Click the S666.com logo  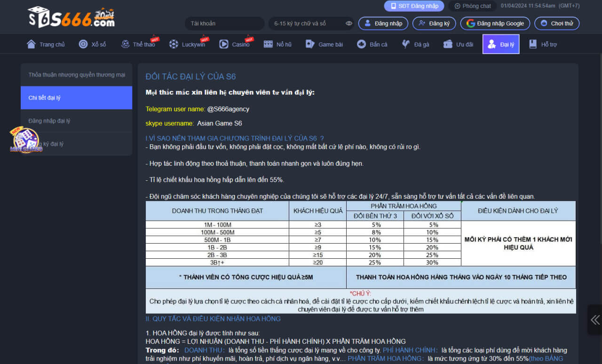point(71,17)
